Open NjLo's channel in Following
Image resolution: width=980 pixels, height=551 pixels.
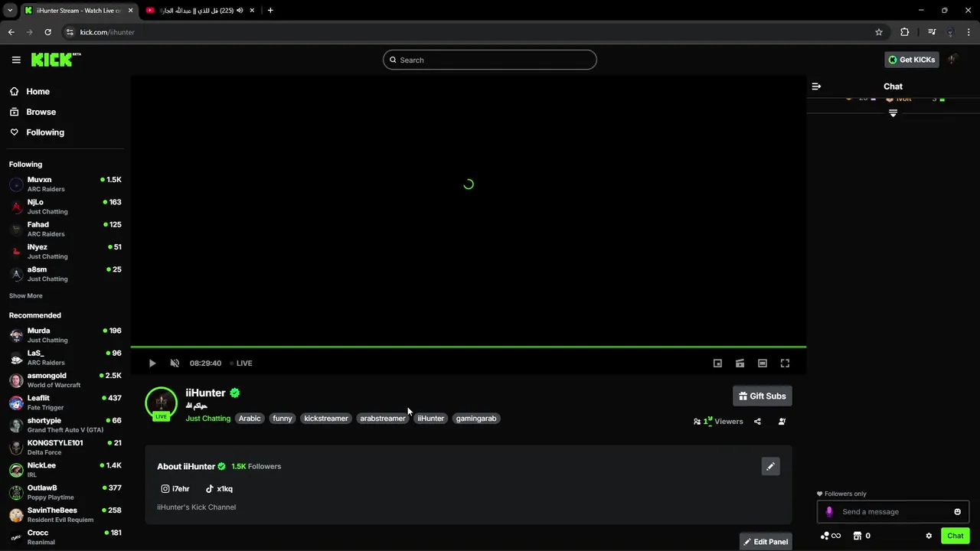(65, 207)
